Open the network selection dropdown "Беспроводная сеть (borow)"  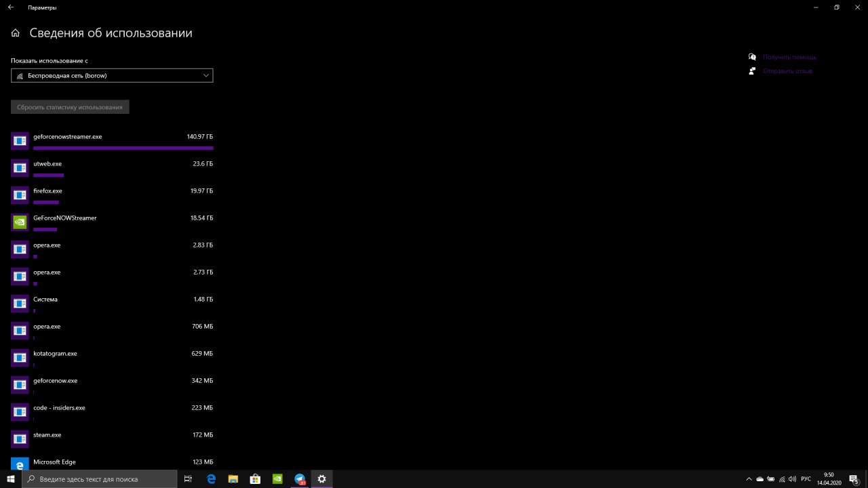pyautogui.click(x=112, y=76)
